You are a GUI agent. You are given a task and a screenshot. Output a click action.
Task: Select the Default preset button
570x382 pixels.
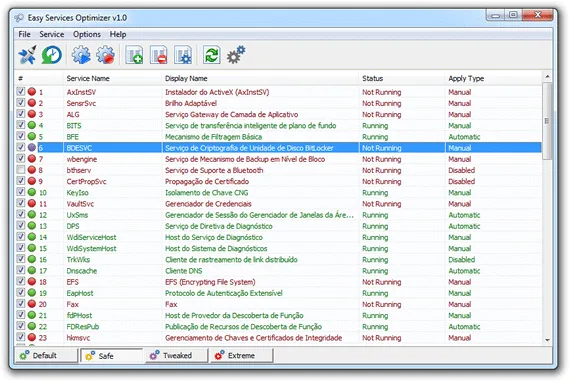(x=46, y=355)
